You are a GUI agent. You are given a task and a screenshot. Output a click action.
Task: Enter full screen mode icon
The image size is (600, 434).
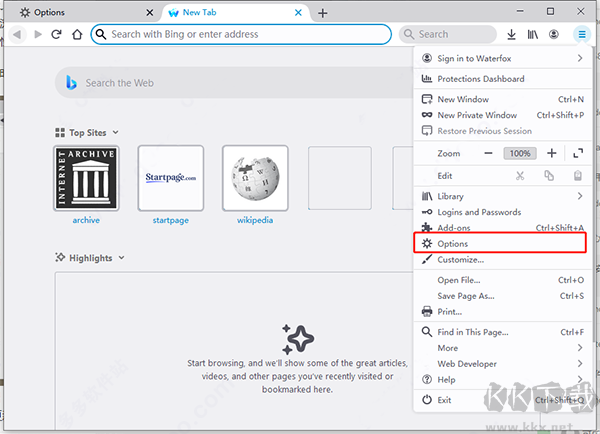tap(578, 153)
